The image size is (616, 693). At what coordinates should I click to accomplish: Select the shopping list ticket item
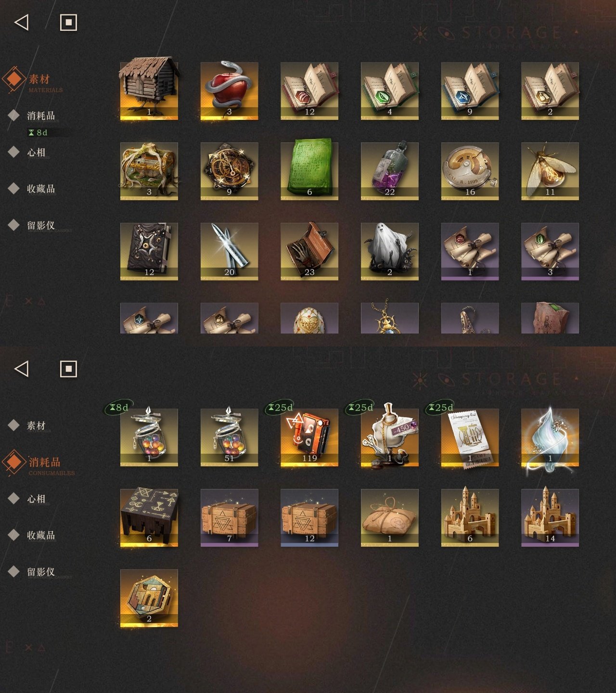coord(470,437)
